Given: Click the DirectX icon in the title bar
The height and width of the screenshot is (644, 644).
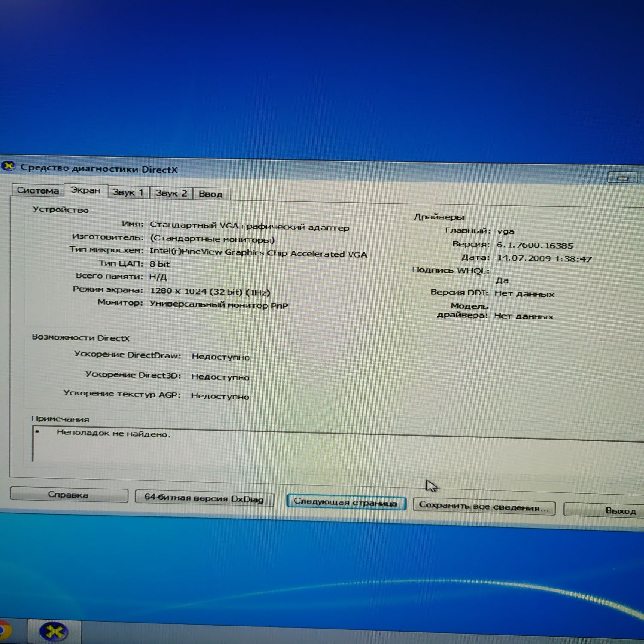Looking at the screenshot, I should pyautogui.click(x=8, y=166).
